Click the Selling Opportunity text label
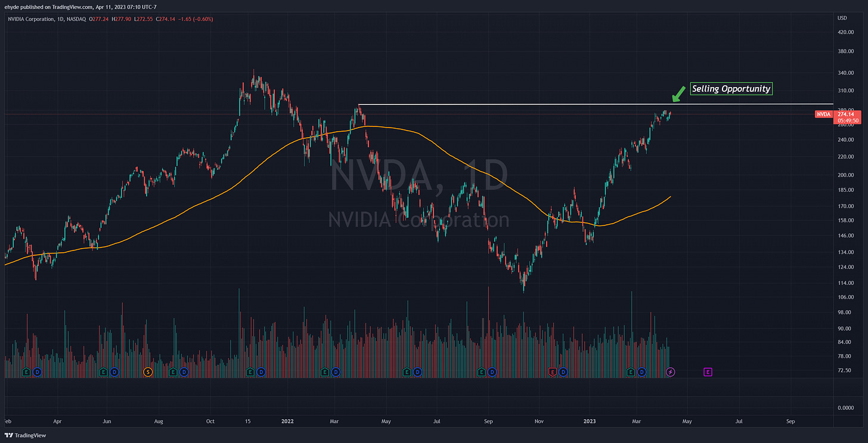868x443 pixels. (731, 89)
